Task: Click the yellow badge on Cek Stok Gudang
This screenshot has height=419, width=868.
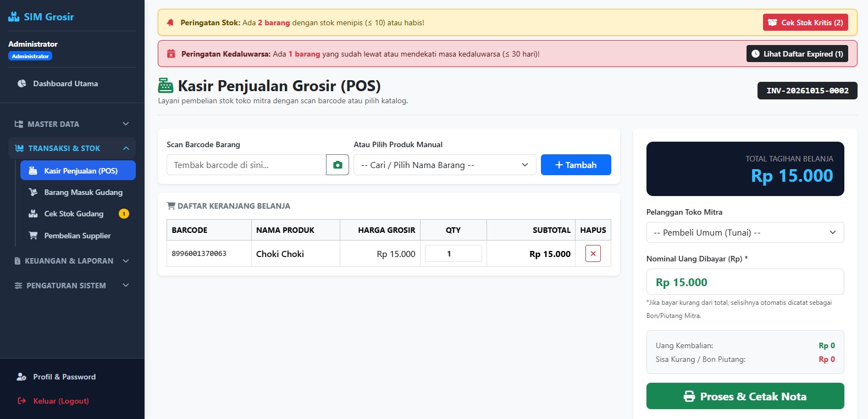Action: coord(124,214)
